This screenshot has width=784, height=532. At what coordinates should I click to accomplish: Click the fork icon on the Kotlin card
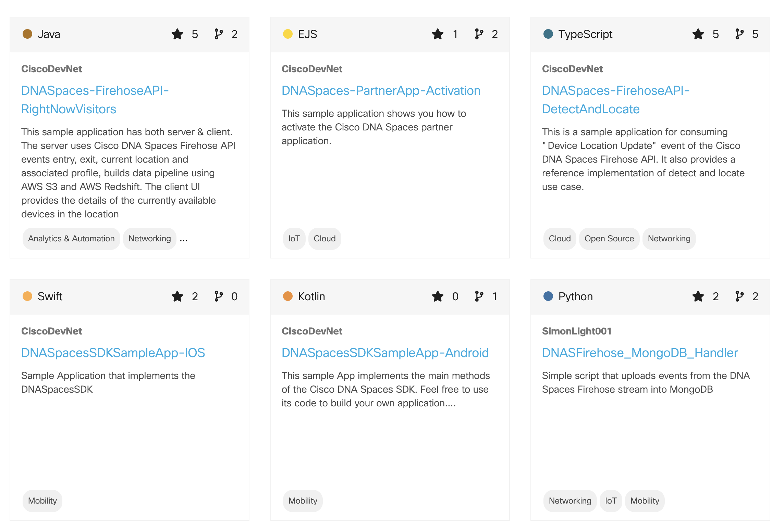point(479,296)
